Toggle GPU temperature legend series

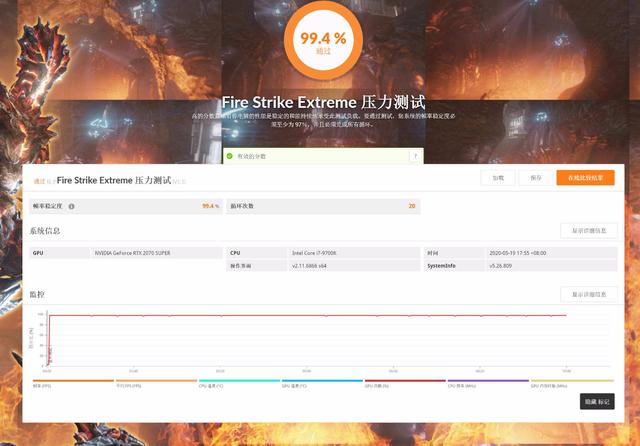[x=294, y=384]
